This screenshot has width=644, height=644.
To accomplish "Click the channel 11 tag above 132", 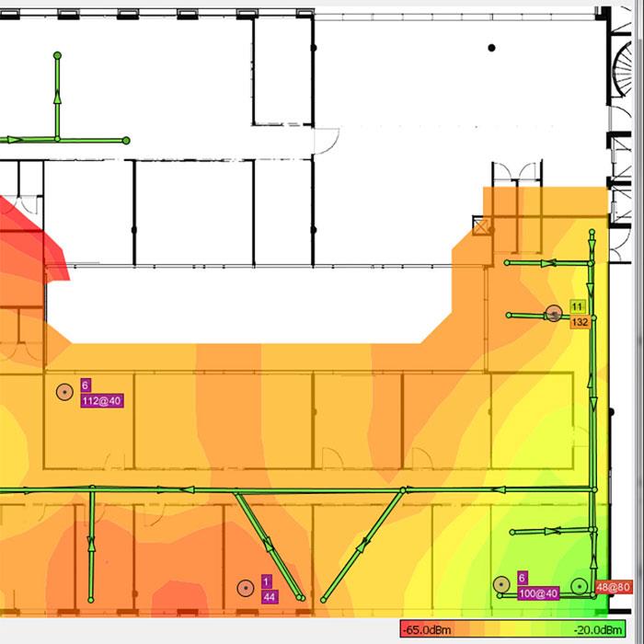I will [x=578, y=306].
